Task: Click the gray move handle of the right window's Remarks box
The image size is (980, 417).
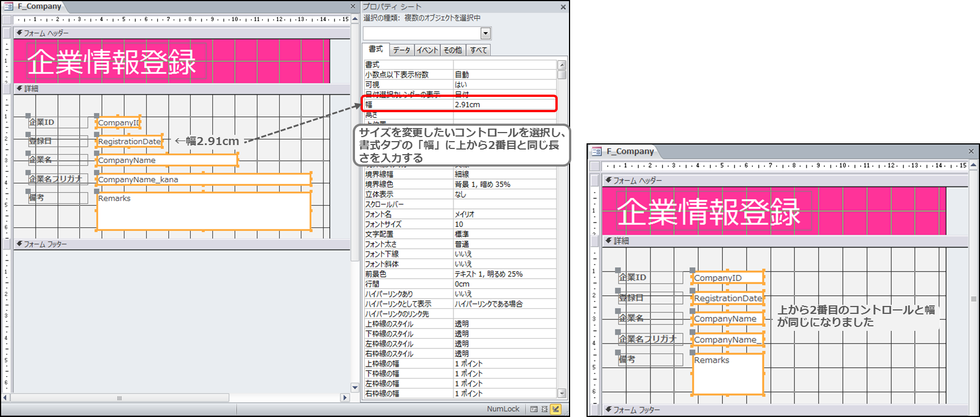Action: [x=692, y=352]
